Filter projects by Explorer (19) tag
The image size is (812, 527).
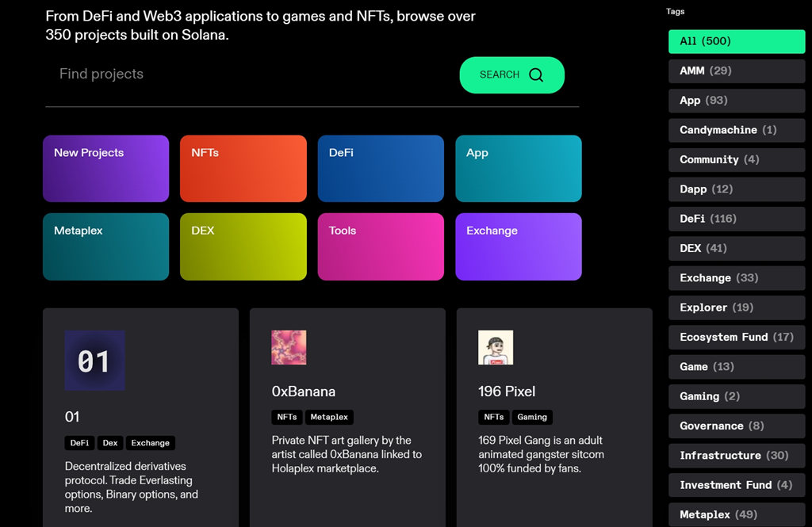pos(737,307)
